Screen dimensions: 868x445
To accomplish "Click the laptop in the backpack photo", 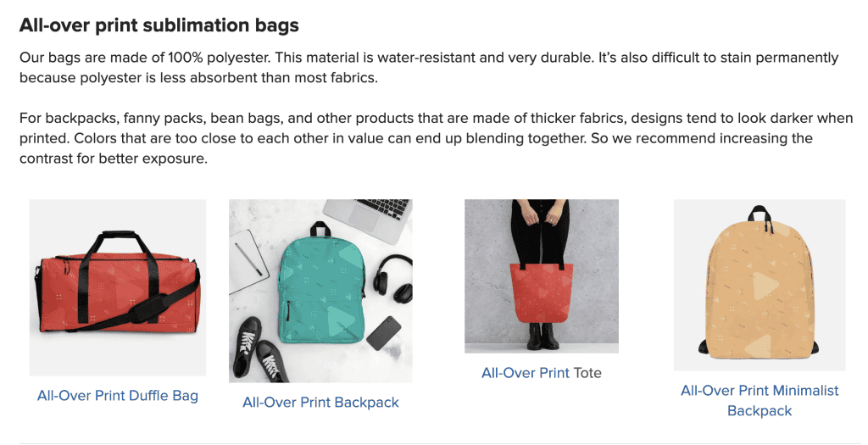I will (x=368, y=220).
